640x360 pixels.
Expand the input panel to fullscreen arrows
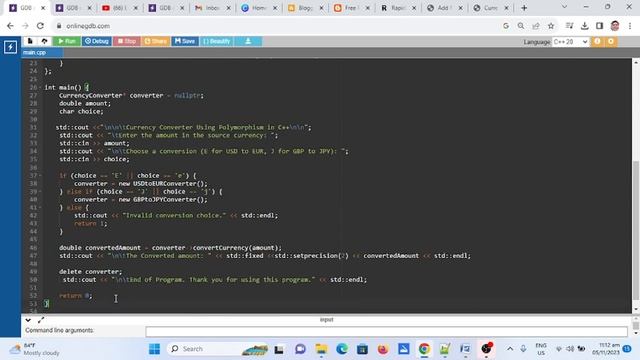(41, 320)
